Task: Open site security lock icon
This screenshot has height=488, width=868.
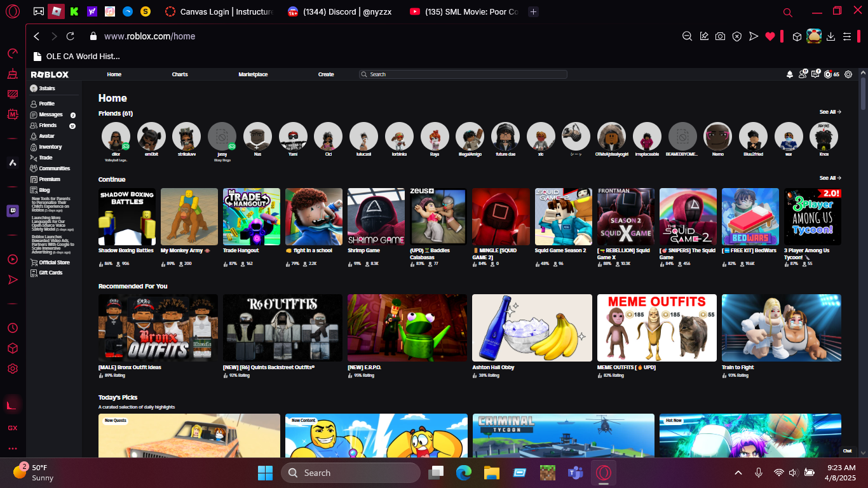Action: point(93,36)
